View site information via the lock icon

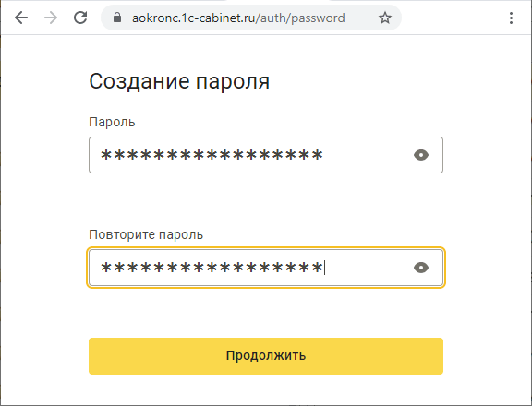click(117, 18)
